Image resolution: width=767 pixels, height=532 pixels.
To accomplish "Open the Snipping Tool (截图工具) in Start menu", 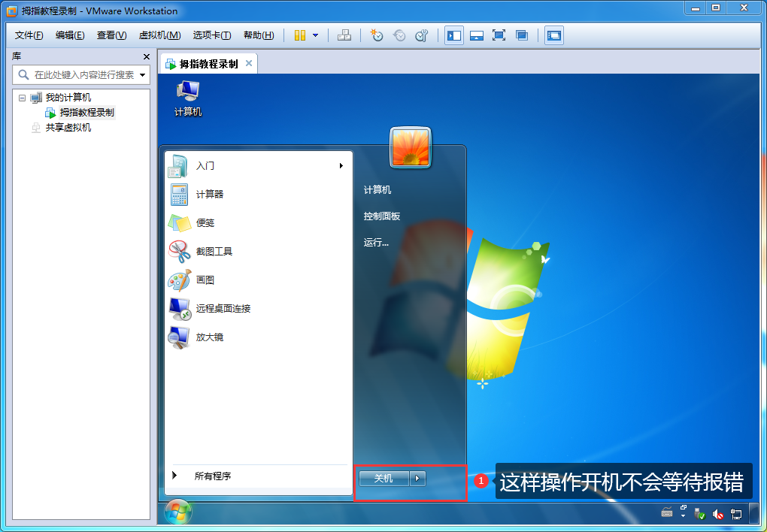I will click(214, 252).
